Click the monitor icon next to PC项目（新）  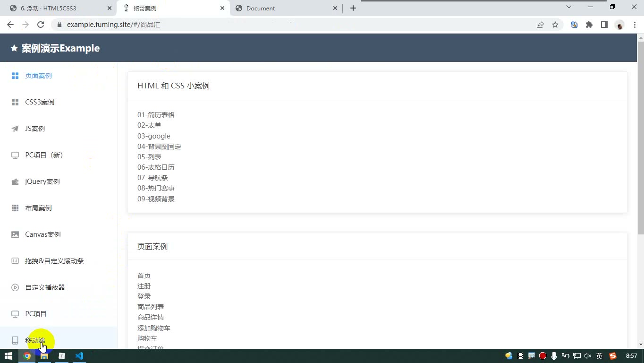coord(15,155)
